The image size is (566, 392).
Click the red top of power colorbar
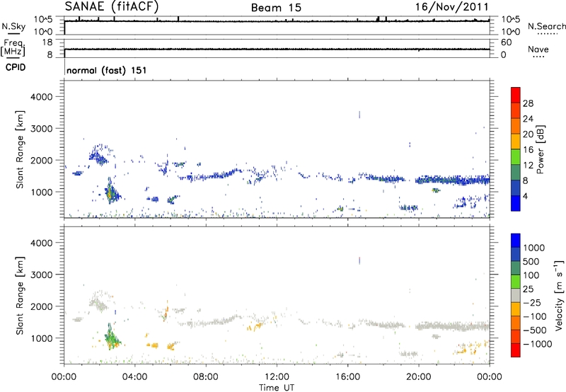click(x=516, y=95)
